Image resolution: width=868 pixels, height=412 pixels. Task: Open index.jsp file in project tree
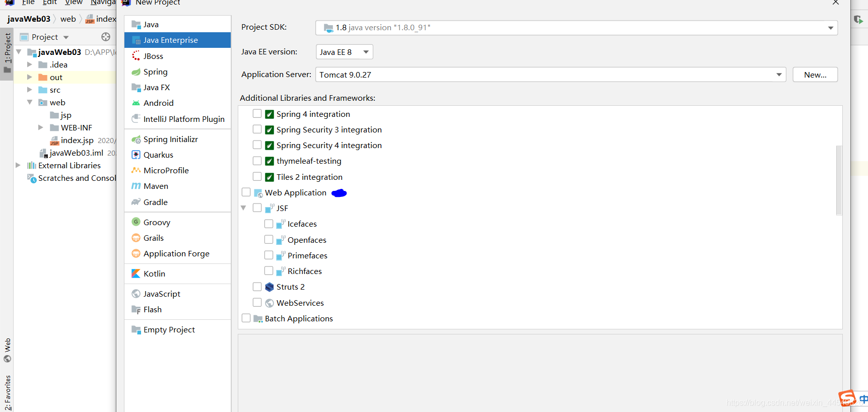(77, 141)
